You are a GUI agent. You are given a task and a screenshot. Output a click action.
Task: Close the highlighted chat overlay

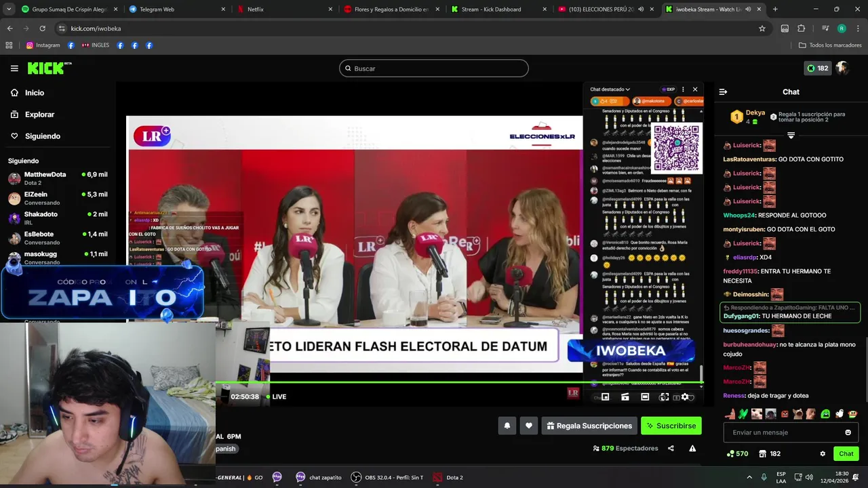point(695,89)
